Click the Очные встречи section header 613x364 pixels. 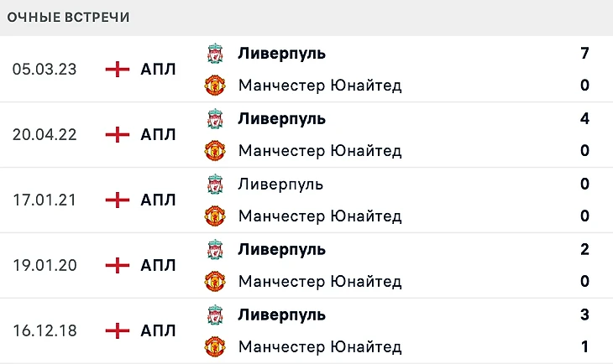[68, 18]
